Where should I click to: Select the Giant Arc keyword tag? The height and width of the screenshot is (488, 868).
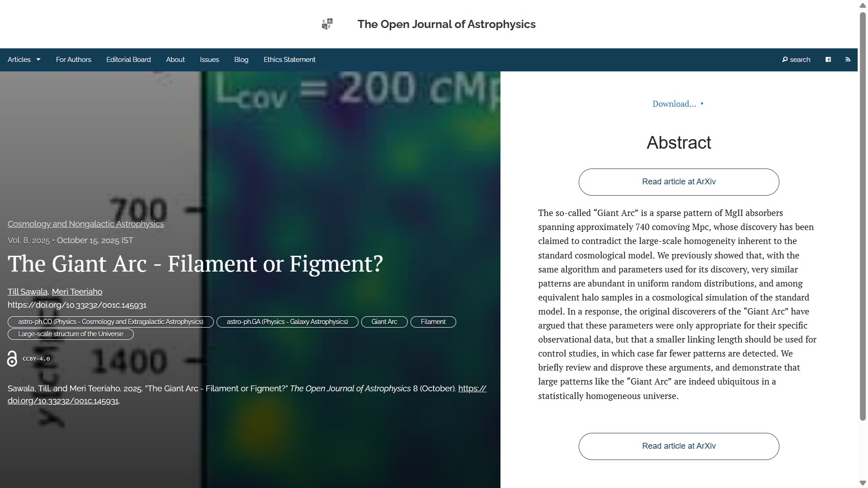coord(384,322)
